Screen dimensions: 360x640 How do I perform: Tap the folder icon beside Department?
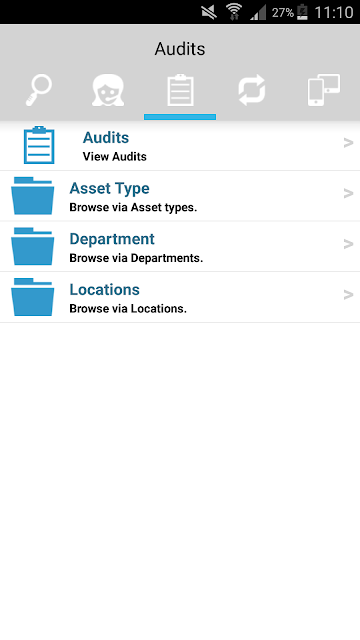(x=32, y=247)
